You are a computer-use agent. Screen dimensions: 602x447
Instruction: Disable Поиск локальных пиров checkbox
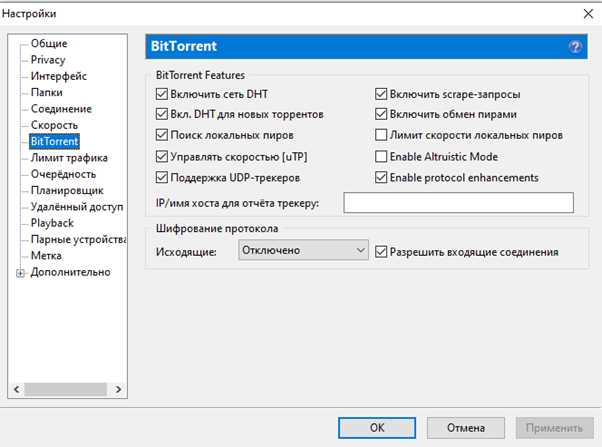[162, 135]
